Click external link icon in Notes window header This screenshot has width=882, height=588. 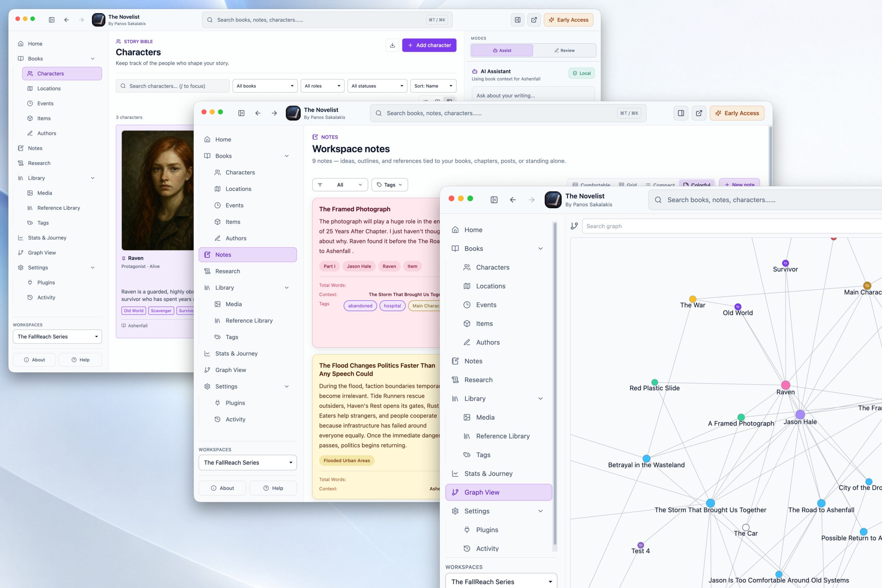pos(699,113)
